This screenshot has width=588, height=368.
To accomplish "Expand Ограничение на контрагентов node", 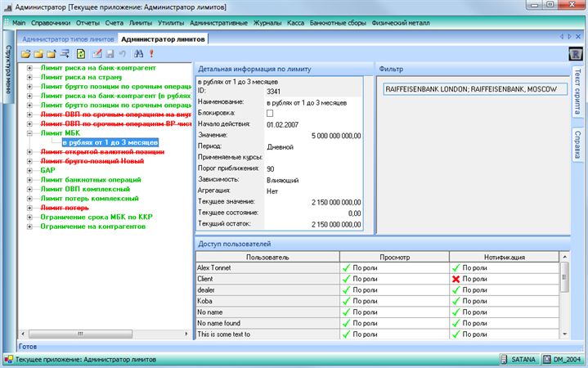I will [x=29, y=227].
